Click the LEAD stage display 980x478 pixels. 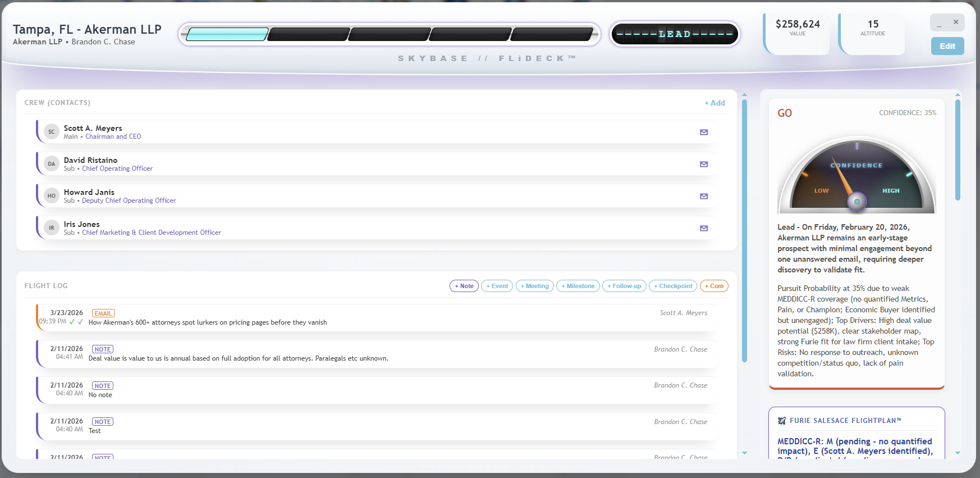[675, 34]
